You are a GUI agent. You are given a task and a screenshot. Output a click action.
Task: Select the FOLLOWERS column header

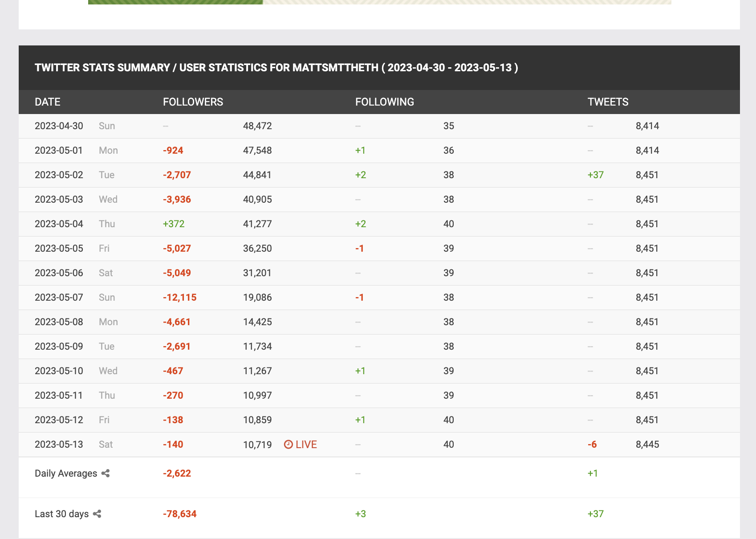[193, 102]
